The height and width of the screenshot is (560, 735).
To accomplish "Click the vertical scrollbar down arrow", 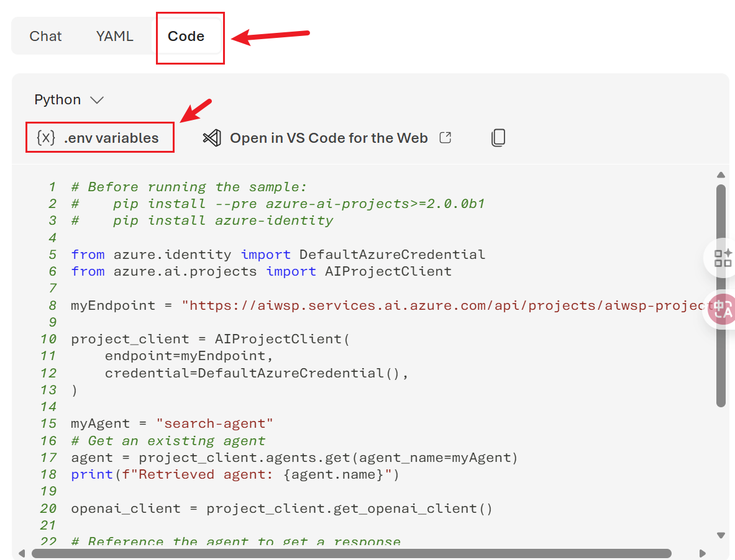I will click(x=721, y=535).
